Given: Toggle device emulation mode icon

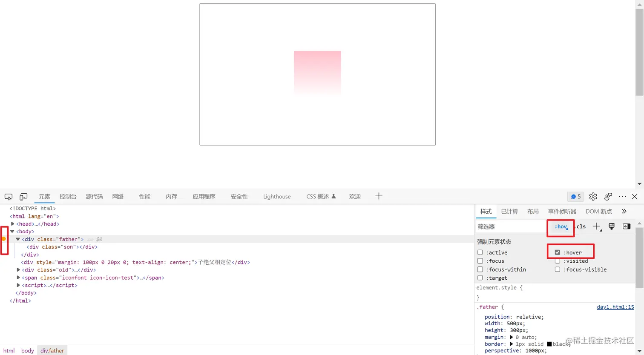Looking at the screenshot, I should tap(23, 197).
